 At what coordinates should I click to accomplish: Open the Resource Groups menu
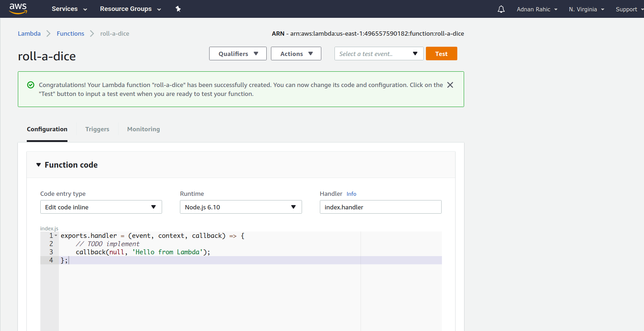pyautogui.click(x=130, y=9)
